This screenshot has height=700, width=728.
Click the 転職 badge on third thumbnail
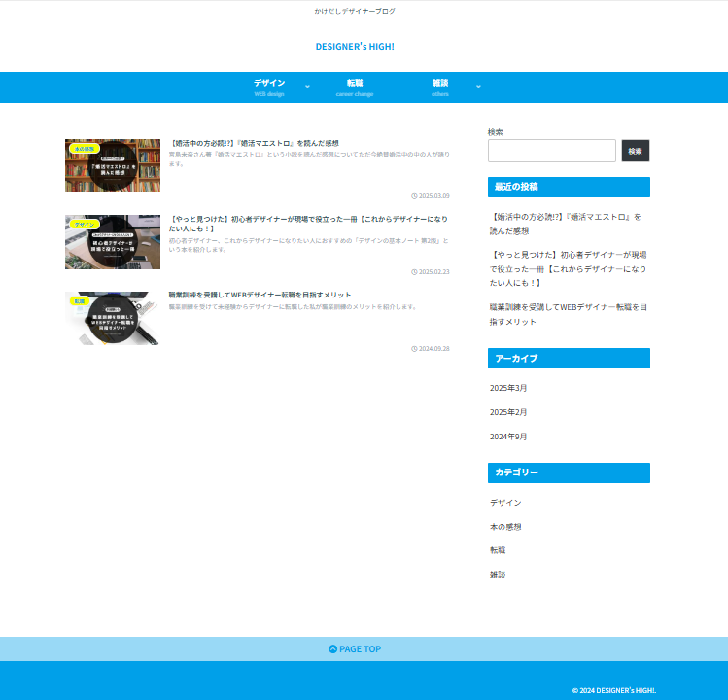point(79,301)
